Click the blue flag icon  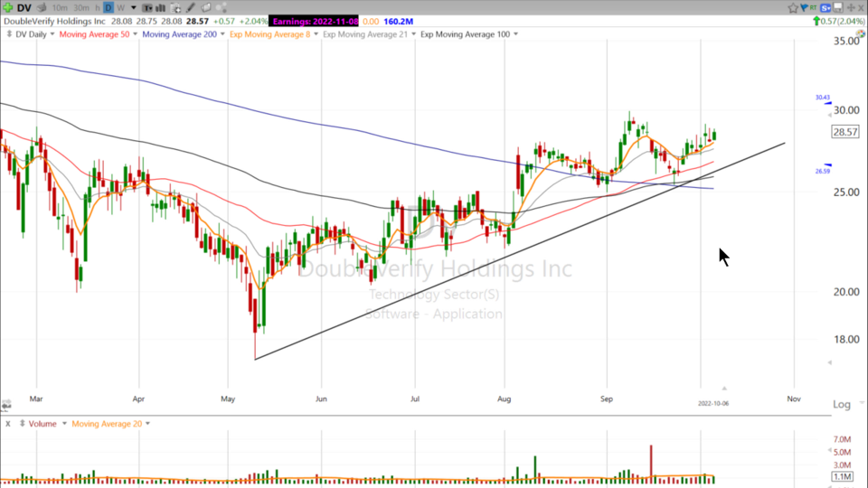click(804, 8)
